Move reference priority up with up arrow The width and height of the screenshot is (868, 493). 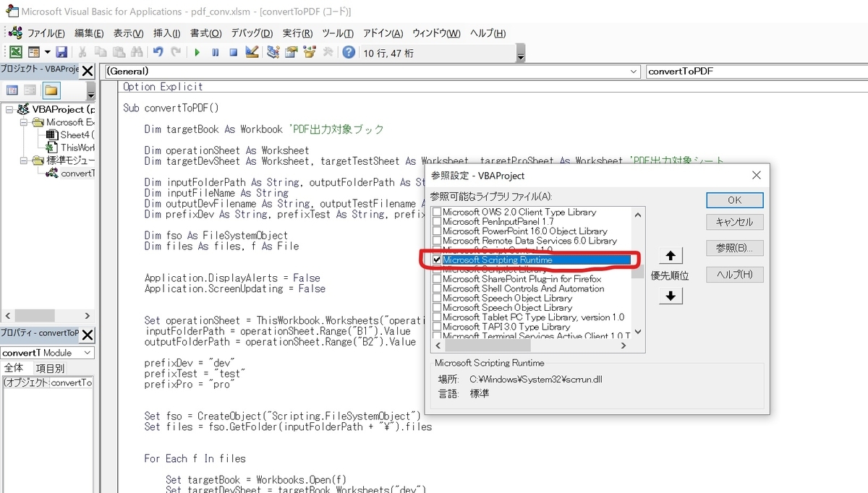(x=670, y=256)
